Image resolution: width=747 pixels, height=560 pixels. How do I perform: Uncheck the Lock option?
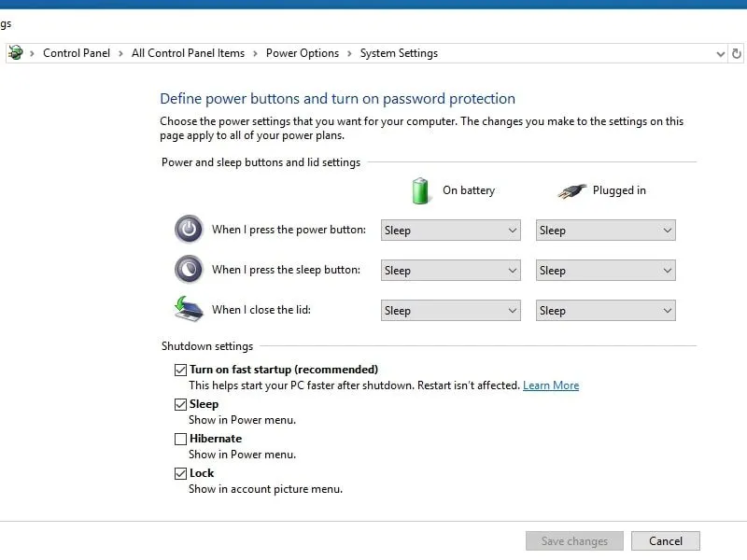(x=181, y=473)
